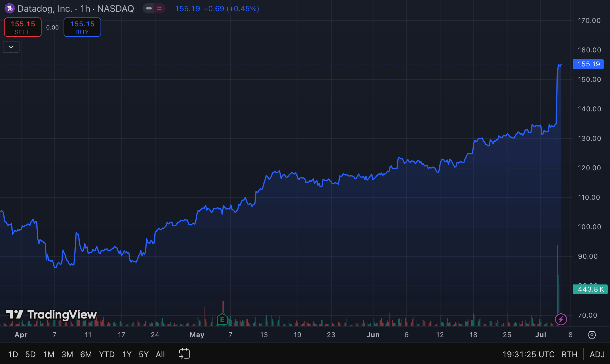
Task: Select the 3M time range
Action: point(67,354)
